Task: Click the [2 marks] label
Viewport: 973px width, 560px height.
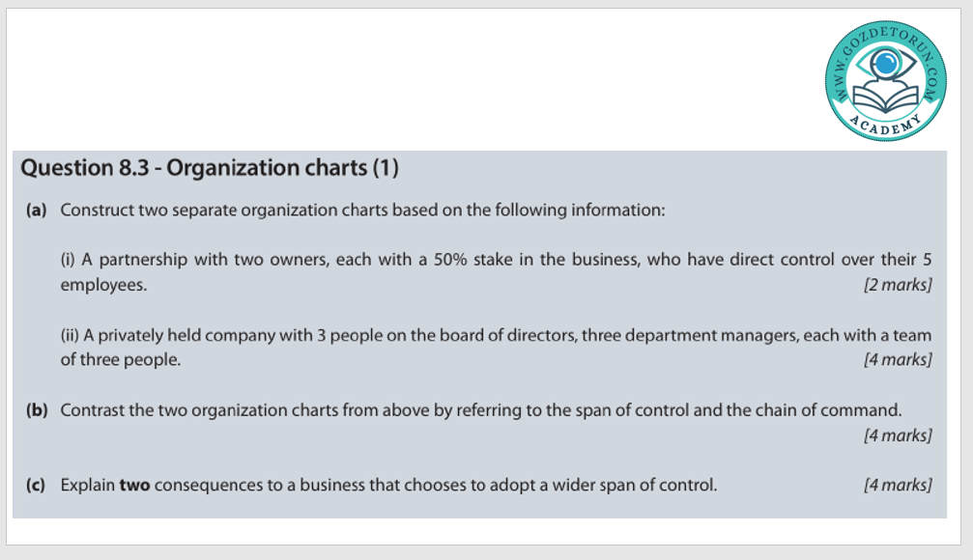Action: tap(899, 285)
